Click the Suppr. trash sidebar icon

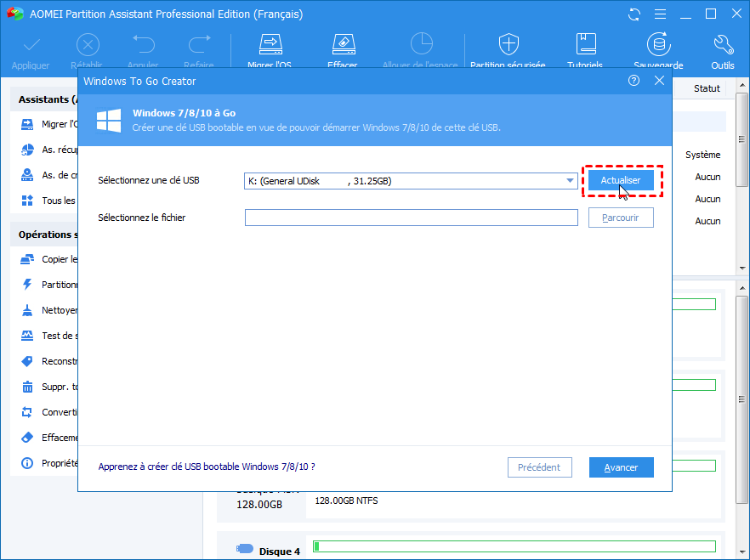(27, 387)
